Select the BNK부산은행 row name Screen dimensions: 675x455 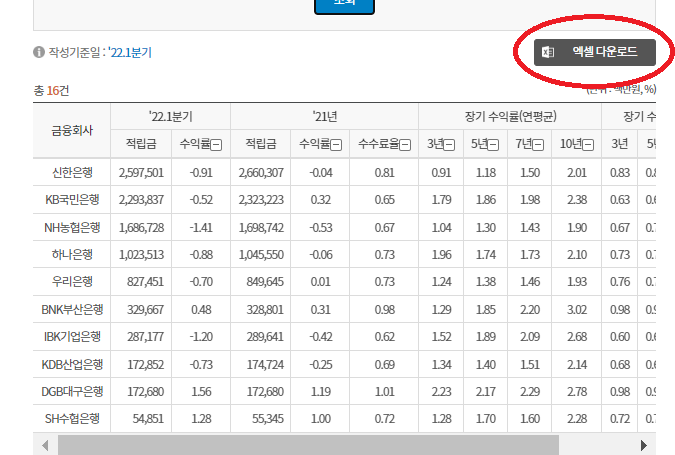pos(72,310)
